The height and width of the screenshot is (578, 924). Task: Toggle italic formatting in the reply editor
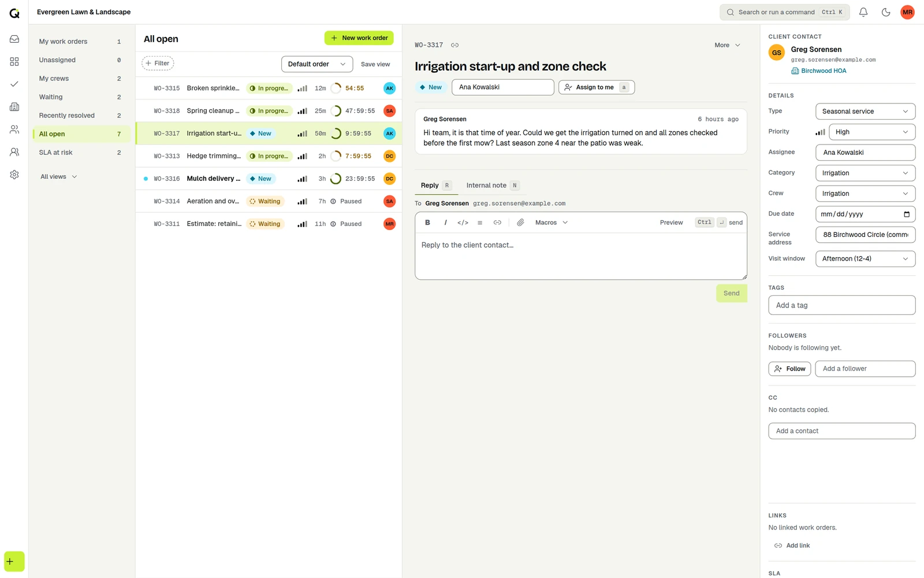(x=445, y=223)
